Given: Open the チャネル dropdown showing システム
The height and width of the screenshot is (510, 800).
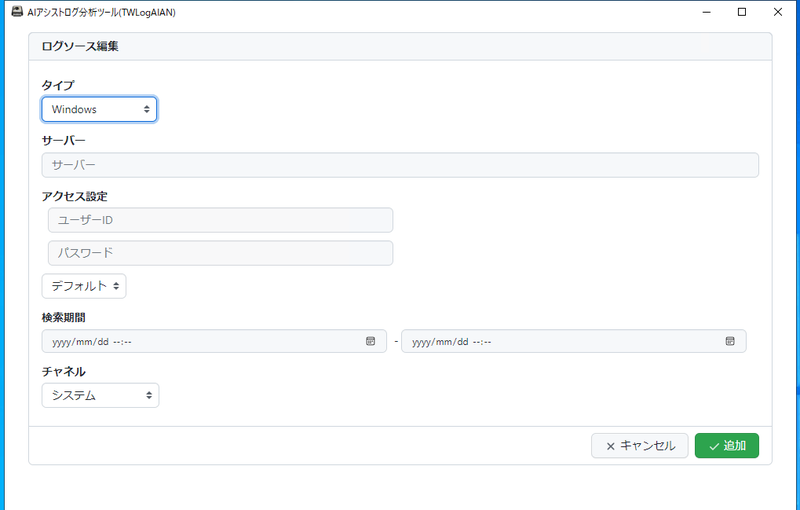Looking at the screenshot, I should [x=100, y=396].
